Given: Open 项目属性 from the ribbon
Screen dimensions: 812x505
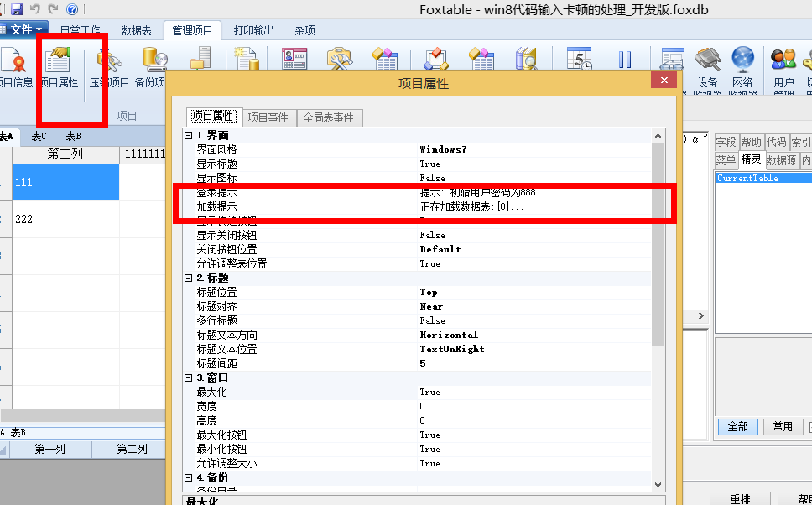Looking at the screenshot, I should click(58, 67).
